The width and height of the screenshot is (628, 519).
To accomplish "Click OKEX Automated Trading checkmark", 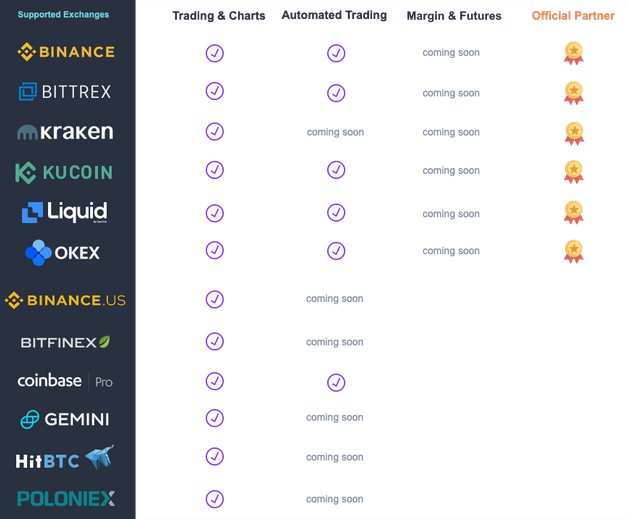I will click(336, 251).
